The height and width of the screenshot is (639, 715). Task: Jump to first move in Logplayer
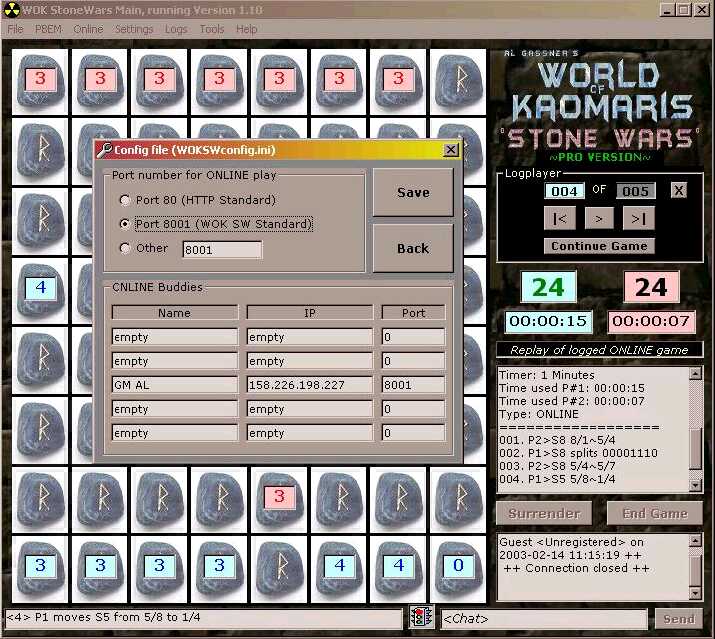tap(560, 219)
